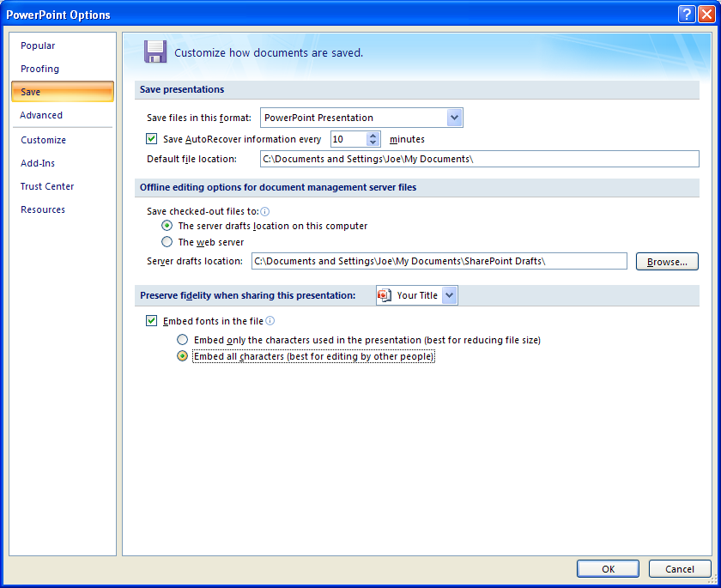Click 'Offline editing options' section heading
The image size is (721, 588).
pyautogui.click(x=278, y=187)
